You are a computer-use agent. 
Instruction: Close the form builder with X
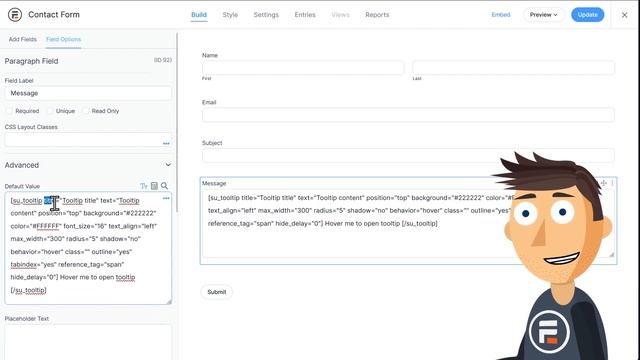pos(624,15)
